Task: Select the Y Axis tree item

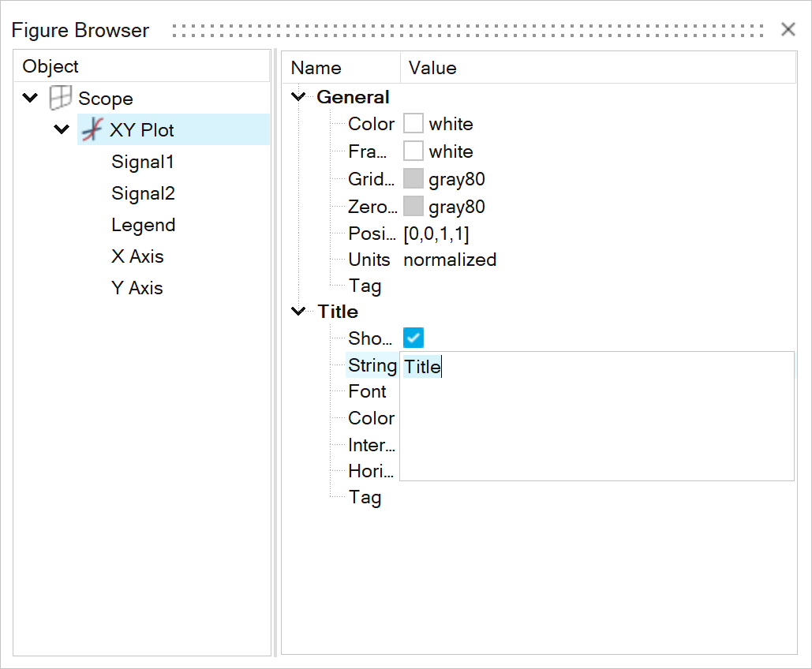Action: pyautogui.click(x=137, y=288)
